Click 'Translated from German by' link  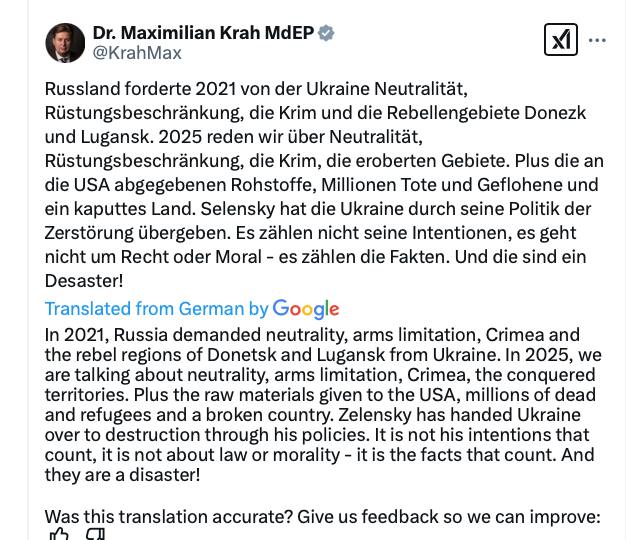156,309
